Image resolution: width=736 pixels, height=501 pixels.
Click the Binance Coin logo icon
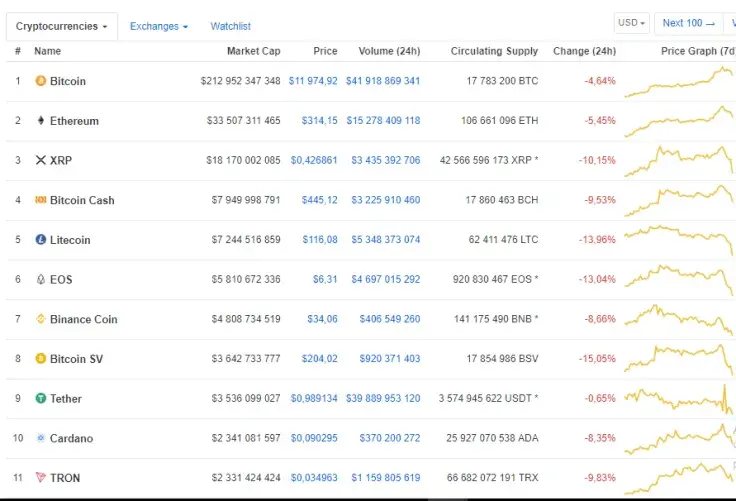[41, 319]
